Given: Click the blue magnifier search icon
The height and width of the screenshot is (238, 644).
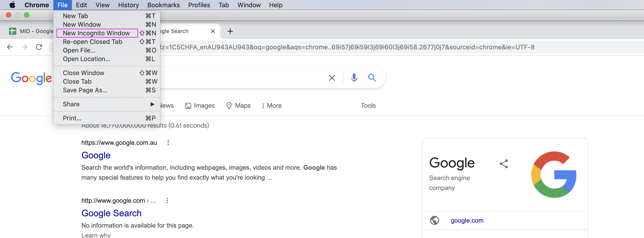Looking at the screenshot, I should 372,78.
